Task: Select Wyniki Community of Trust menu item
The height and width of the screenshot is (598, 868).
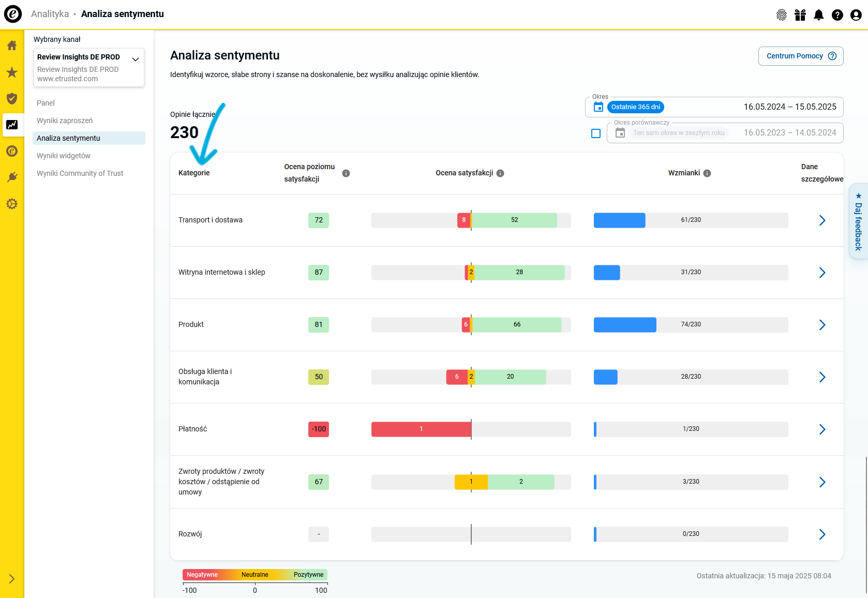Action: pos(80,173)
